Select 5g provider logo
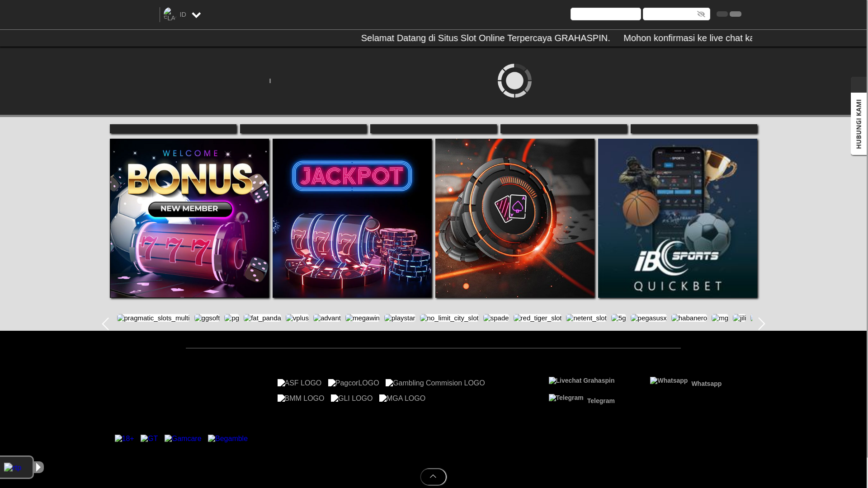Screen dimensions: 868x488 pos(618,318)
